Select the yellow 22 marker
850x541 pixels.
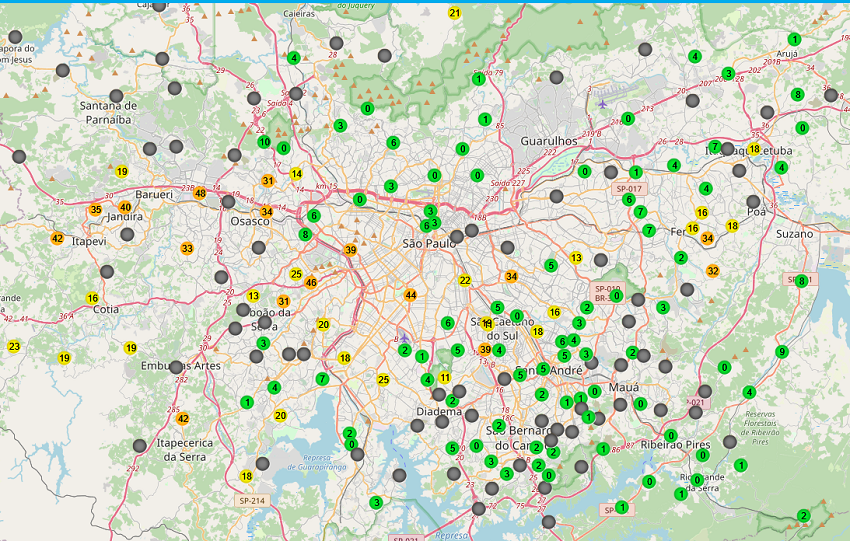[464, 281]
